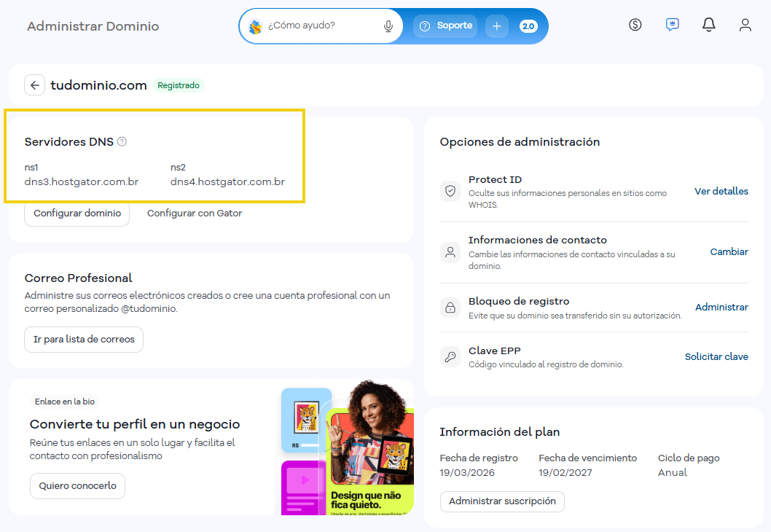The width and height of the screenshot is (771, 532).
Task: Open the chat crown message icon
Action: coord(672,25)
